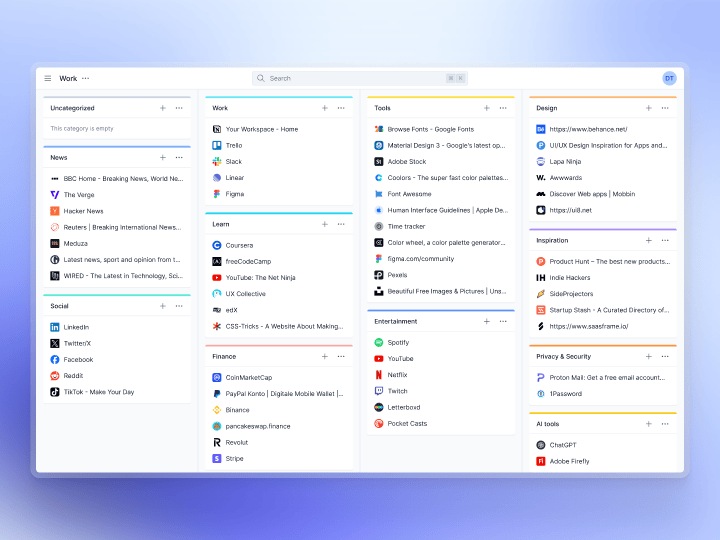Add bookmark to Design category
The width and height of the screenshot is (720, 540).
point(649,108)
